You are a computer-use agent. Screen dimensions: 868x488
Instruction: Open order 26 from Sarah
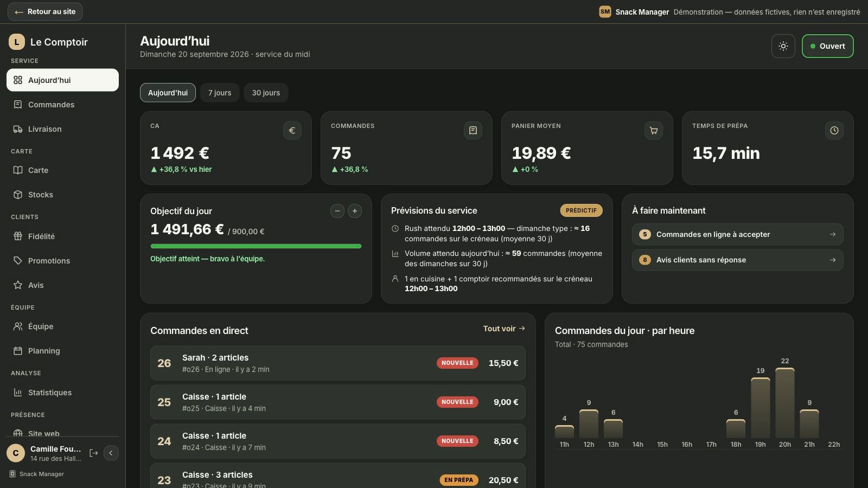click(x=337, y=363)
